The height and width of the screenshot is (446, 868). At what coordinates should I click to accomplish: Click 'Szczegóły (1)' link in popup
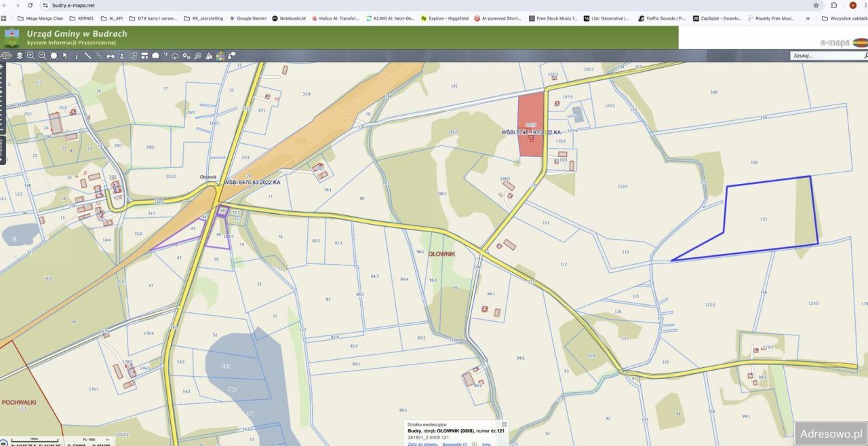[x=455, y=444]
